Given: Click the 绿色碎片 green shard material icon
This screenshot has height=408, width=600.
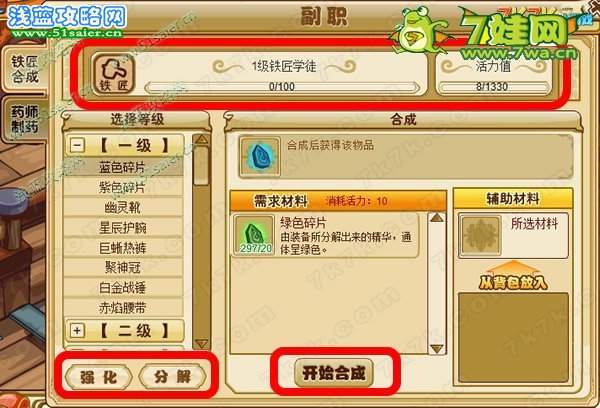Looking at the screenshot, I should coord(254,235).
